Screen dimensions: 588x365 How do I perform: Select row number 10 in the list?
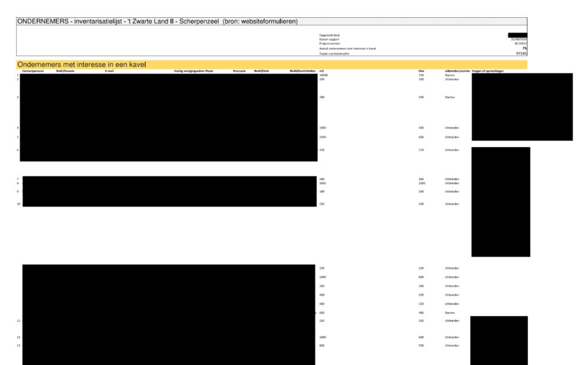(18, 204)
